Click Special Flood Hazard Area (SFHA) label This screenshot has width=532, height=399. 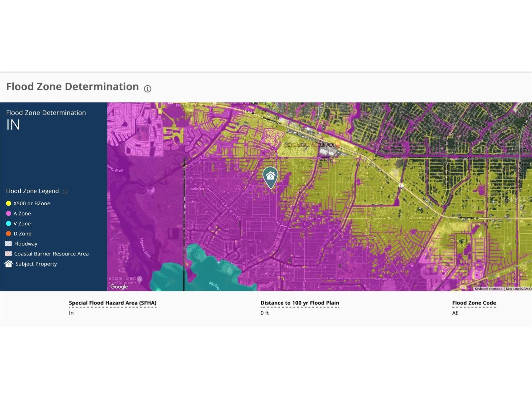(x=112, y=303)
